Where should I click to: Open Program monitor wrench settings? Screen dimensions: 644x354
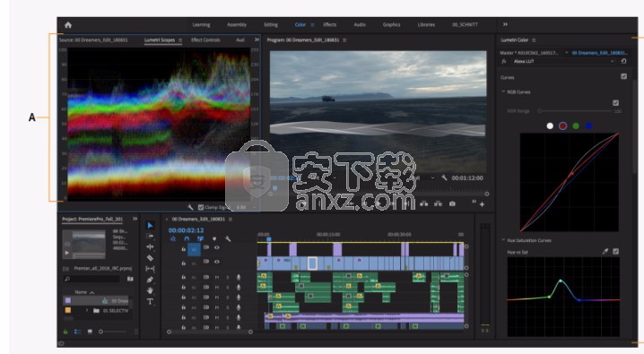(444, 177)
